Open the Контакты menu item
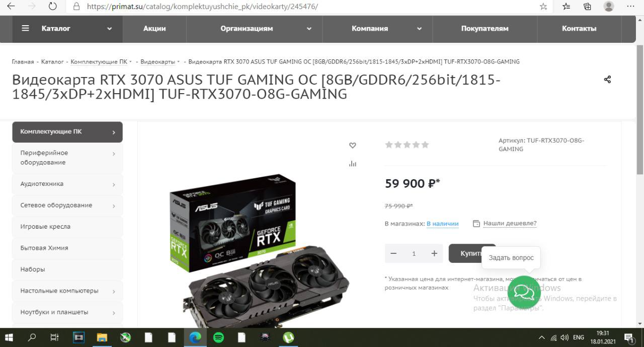 (579, 29)
